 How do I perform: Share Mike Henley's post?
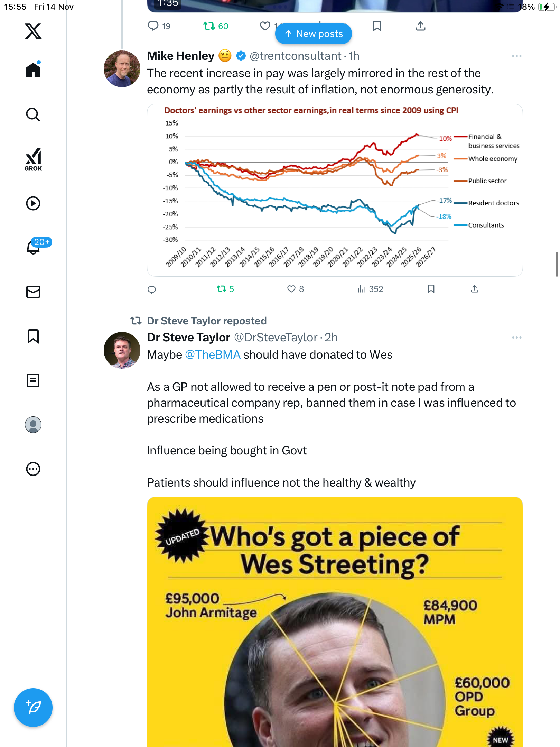(475, 289)
